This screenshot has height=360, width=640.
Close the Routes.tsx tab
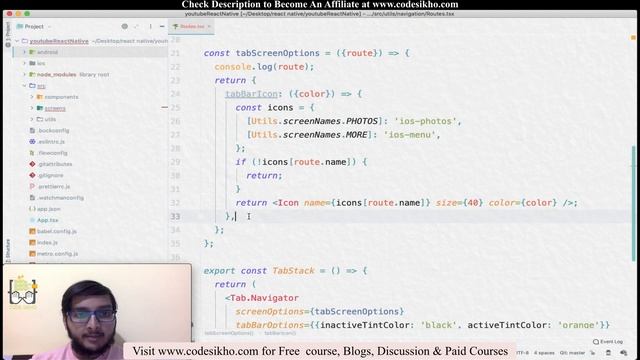209,27
